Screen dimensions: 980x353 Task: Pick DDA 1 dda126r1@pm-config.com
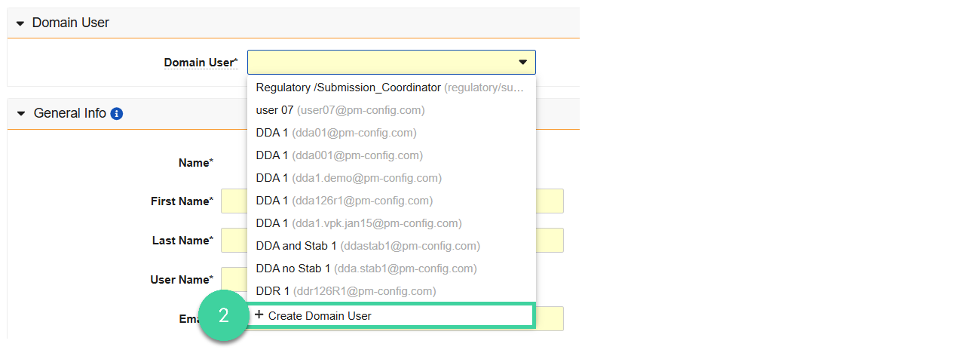pos(391,201)
